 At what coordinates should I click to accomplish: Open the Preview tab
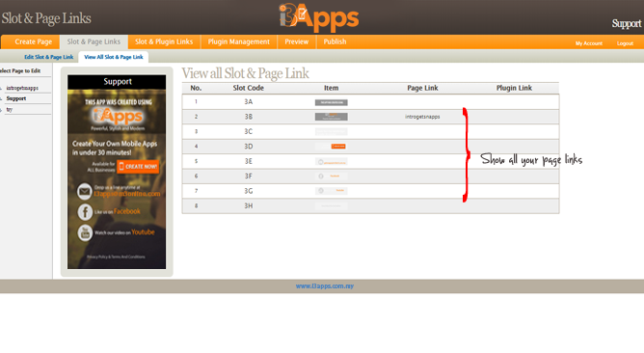(x=297, y=41)
